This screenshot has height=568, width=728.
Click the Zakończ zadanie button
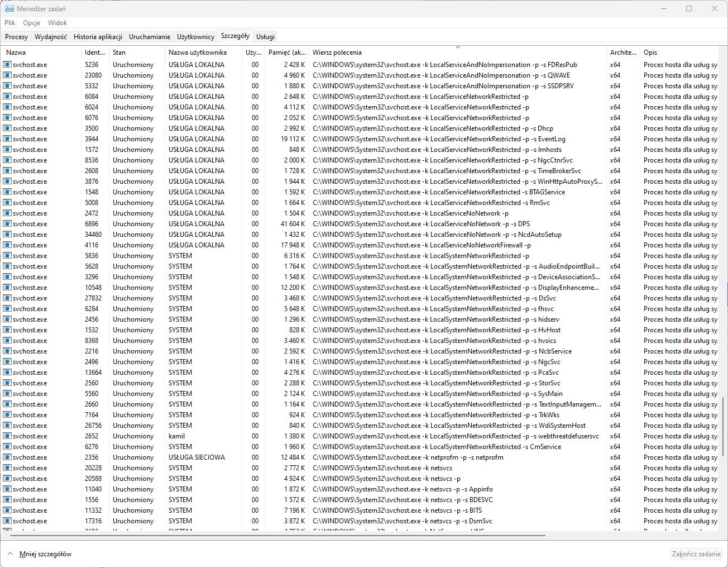(x=696, y=554)
